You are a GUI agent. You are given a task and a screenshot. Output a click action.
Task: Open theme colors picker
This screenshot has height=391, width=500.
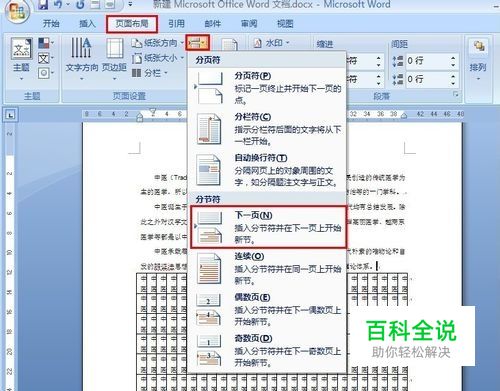pos(46,43)
